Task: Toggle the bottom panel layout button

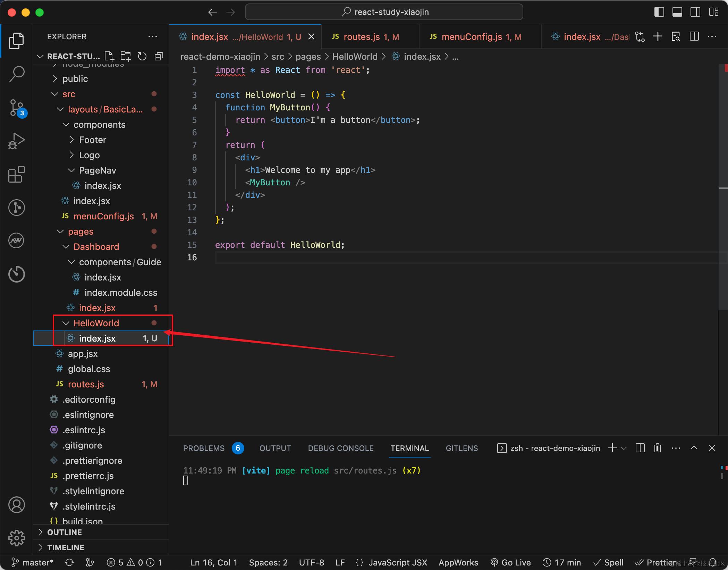Action: 677,12
